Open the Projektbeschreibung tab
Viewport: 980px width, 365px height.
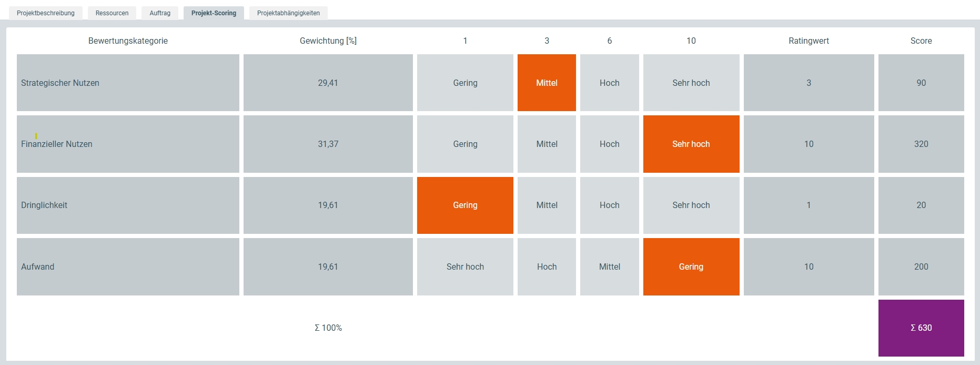46,13
